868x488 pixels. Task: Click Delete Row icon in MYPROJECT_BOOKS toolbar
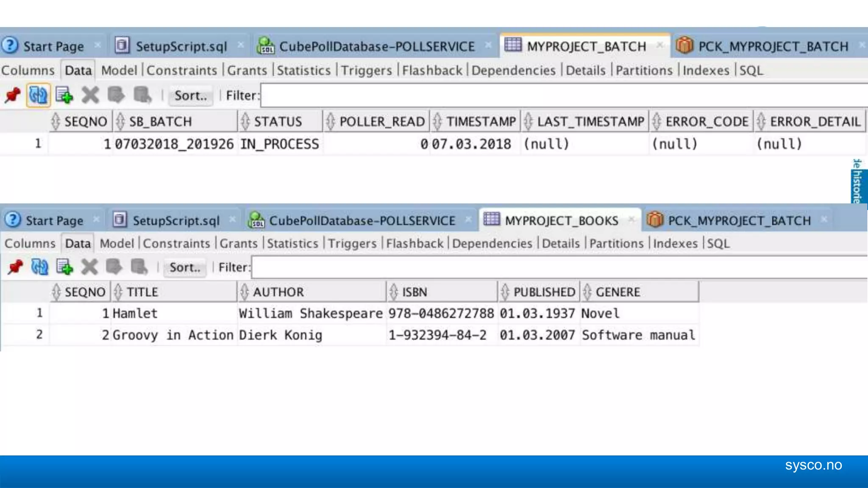89,267
